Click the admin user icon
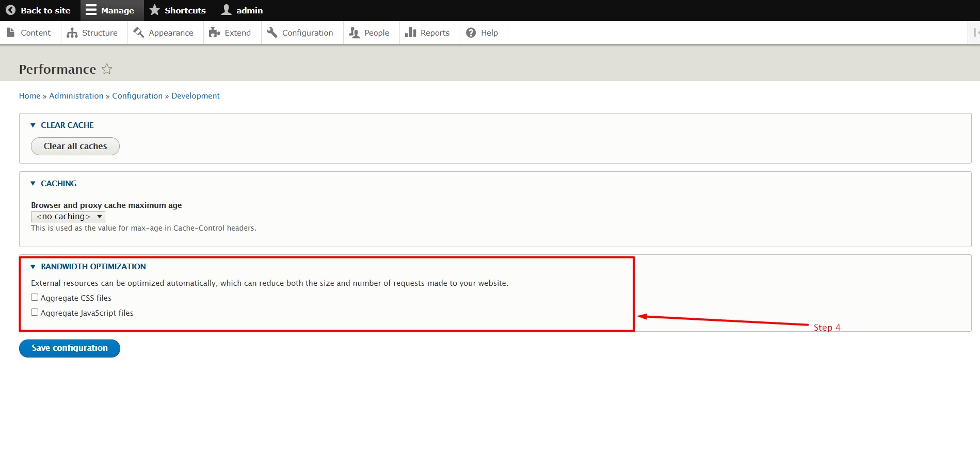 (226, 10)
